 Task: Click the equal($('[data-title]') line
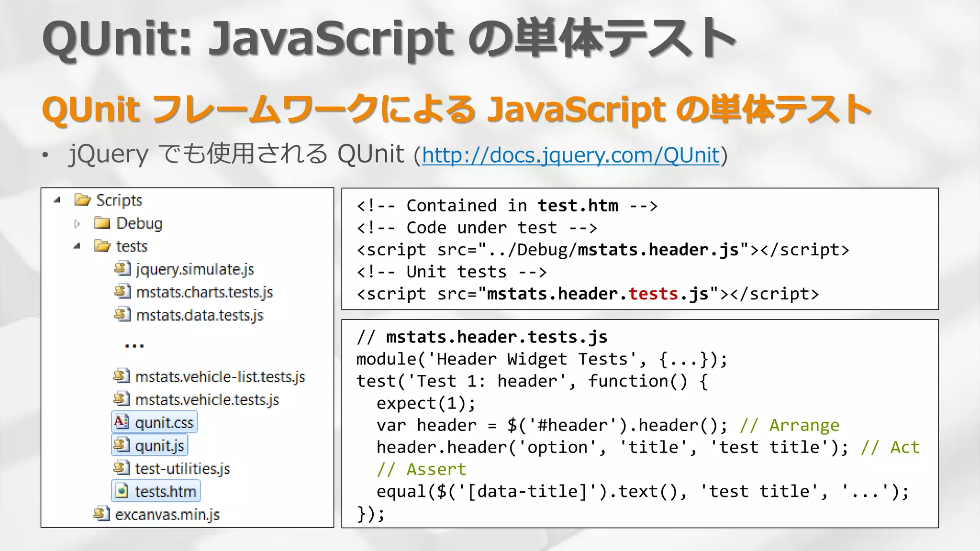tap(643, 491)
